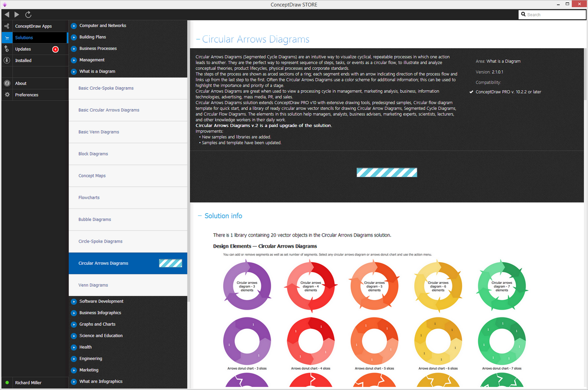Click the refresh icon in the toolbar
Image resolution: width=588 pixels, height=390 pixels.
tap(28, 15)
